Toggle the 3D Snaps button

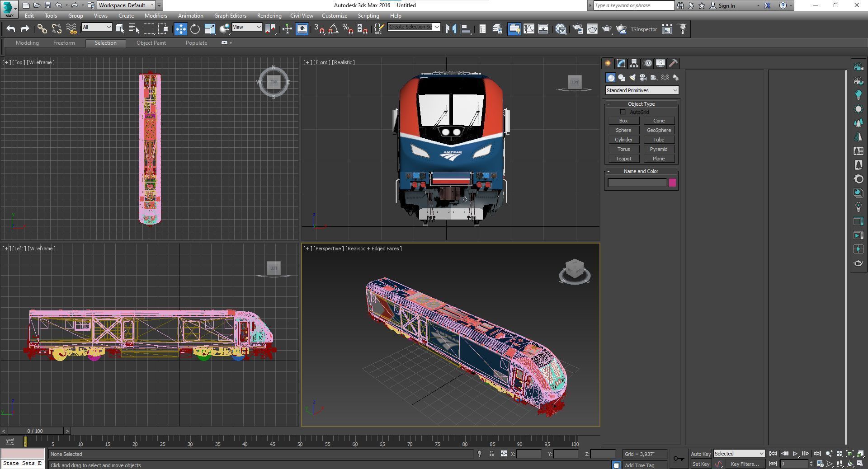pyautogui.click(x=319, y=29)
